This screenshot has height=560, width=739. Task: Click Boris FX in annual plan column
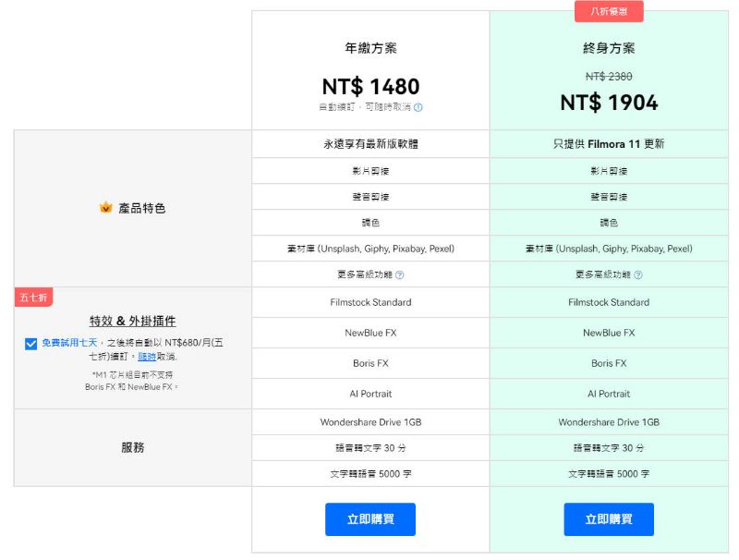pyautogui.click(x=371, y=363)
